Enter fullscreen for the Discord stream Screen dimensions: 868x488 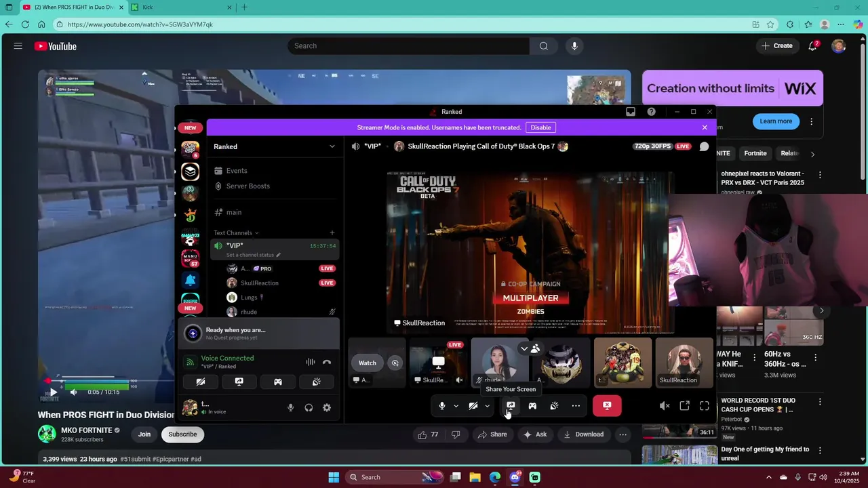click(x=704, y=406)
